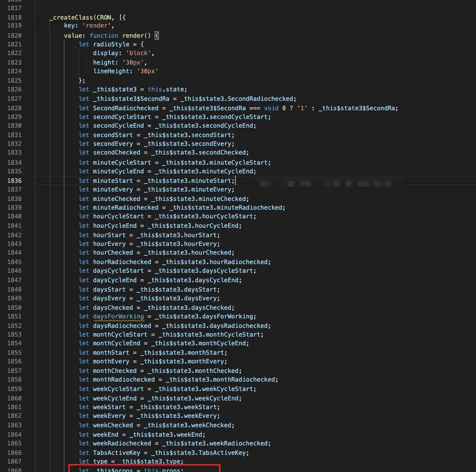Place cursor on the underlined daysForWorking variable
Screen dimensions: 476x472
click(118, 316)
